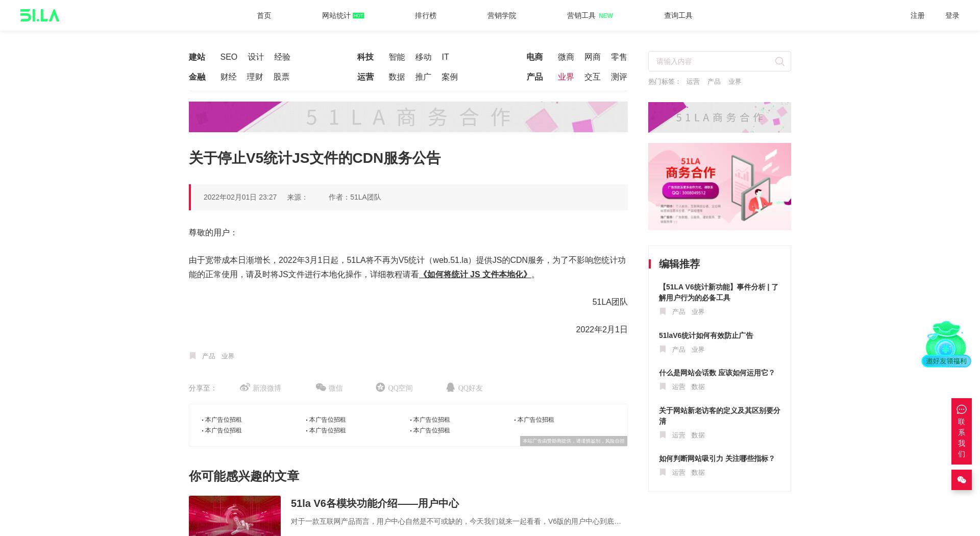The image size is (980, 536).
Task: Click the sidebar 51LA商务合作 small banner
Action: pyautogui.click(x=720, y=117)
